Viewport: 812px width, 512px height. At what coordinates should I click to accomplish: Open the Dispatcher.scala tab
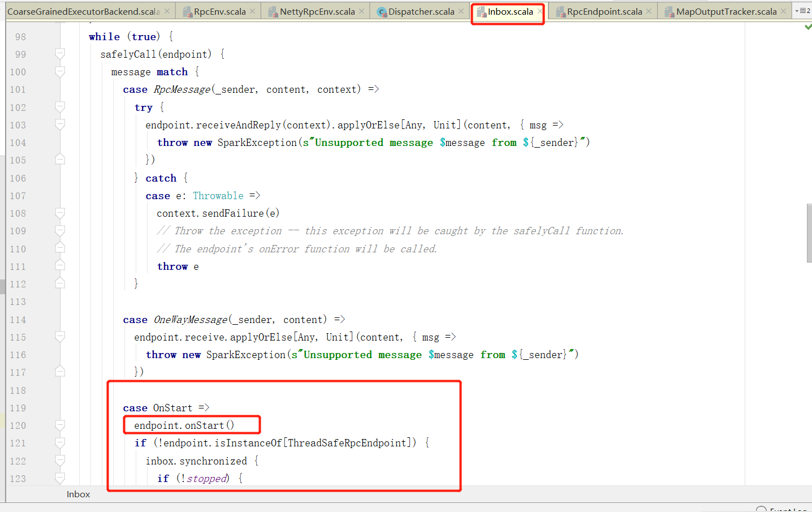(x=421, y=11)
